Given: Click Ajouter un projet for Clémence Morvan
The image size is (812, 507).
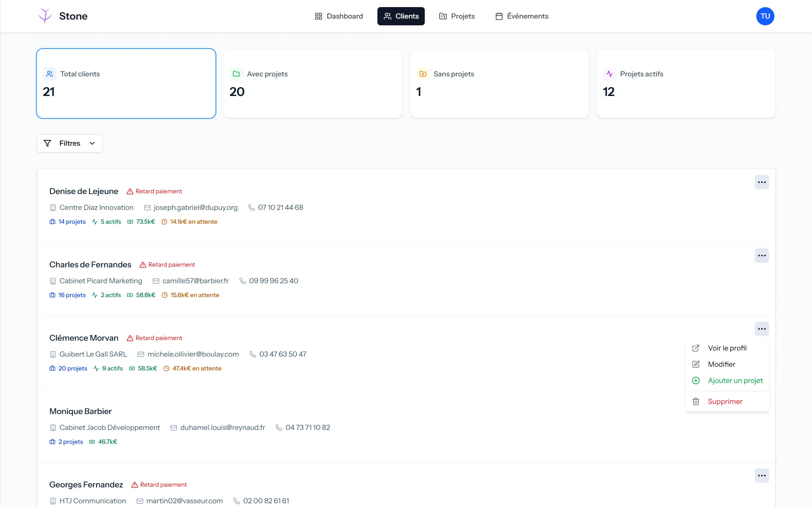Looking at the screenshot, I should point(735,380).
